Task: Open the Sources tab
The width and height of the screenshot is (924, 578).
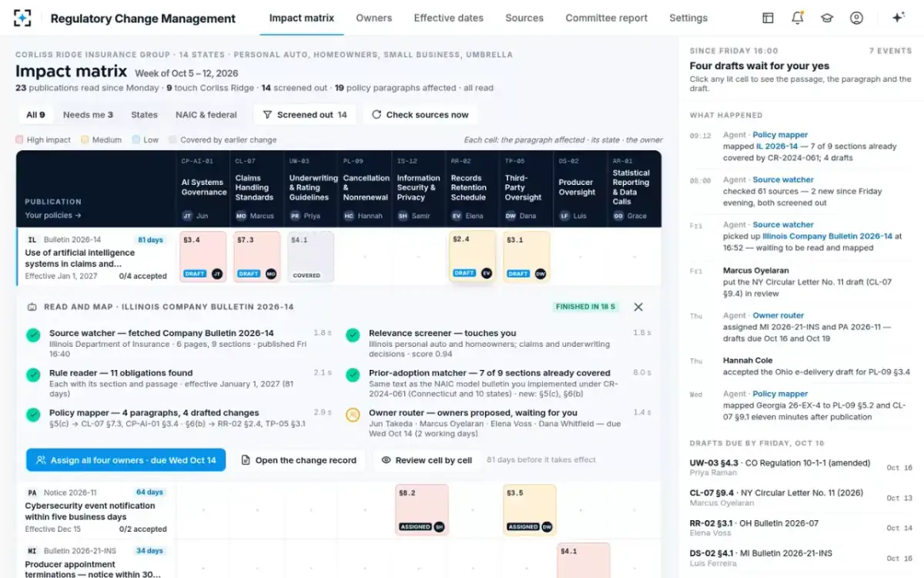Action: (x=524, y=18)
